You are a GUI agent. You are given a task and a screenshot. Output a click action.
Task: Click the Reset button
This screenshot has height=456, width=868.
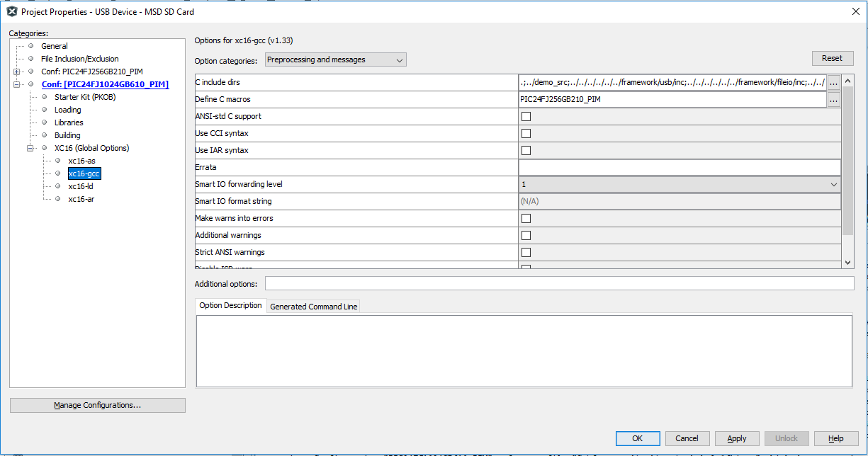click(x=833, y=58)
